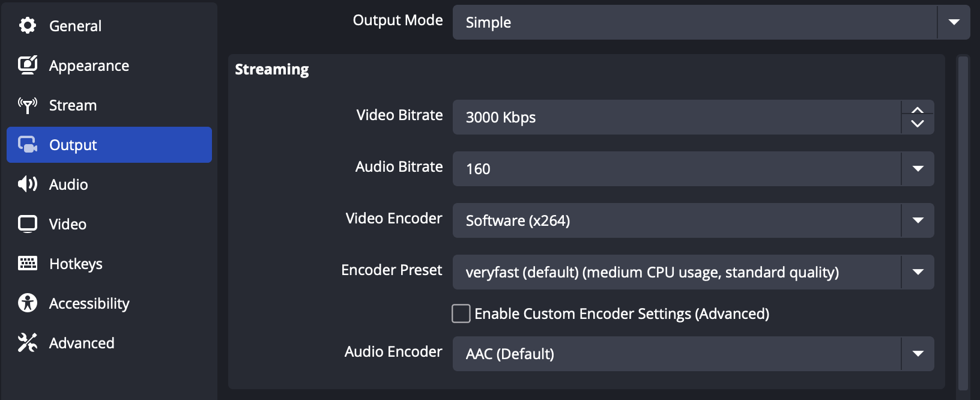This screenshot has width=980, height=400.
Task: Select the Output settings tab
Action: (x=109, y=145)
